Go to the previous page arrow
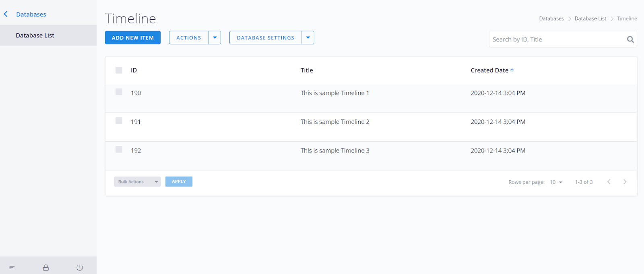 coord(609,182)
